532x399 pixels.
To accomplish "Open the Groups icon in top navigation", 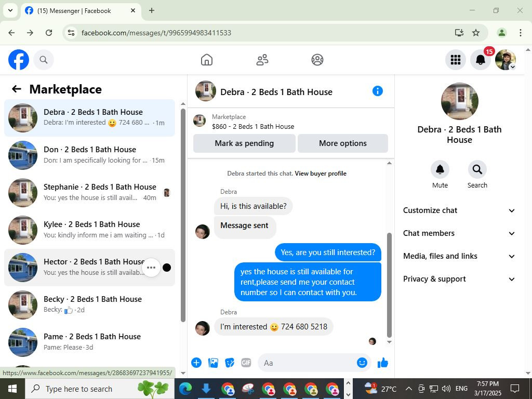I will click(x=317, y=60).
